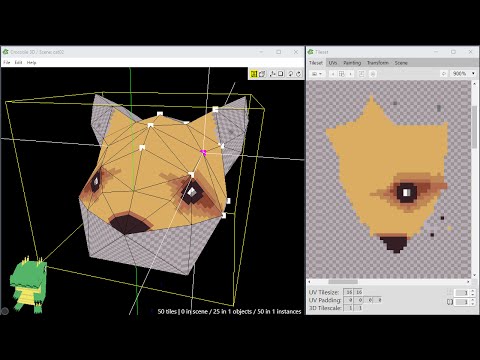The height and width of the screenshot is (360, 480).
Task: Switch to the Scene tab
Action: (401, 63)
